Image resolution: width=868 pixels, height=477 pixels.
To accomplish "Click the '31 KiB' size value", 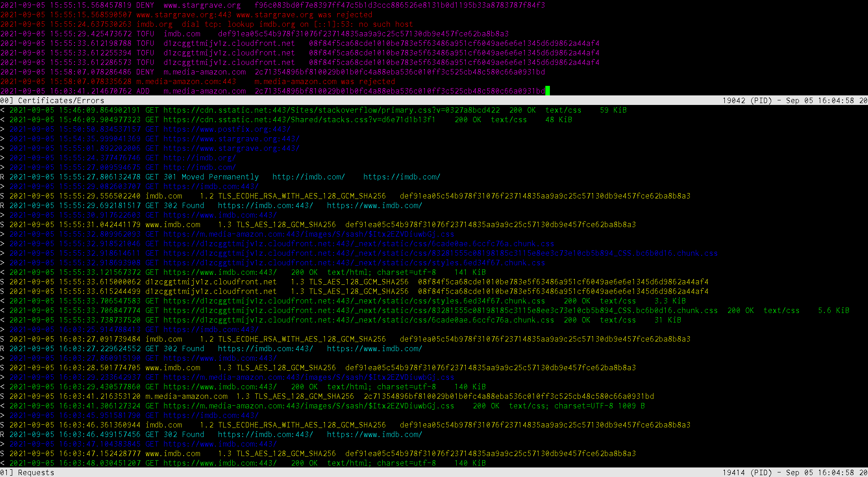I will tap(668, 320).
